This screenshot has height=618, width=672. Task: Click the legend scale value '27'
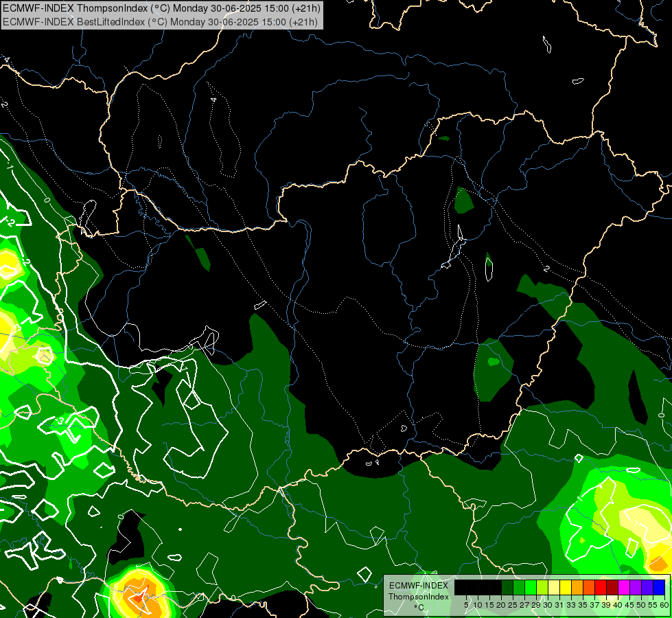(x=524, y=605)
